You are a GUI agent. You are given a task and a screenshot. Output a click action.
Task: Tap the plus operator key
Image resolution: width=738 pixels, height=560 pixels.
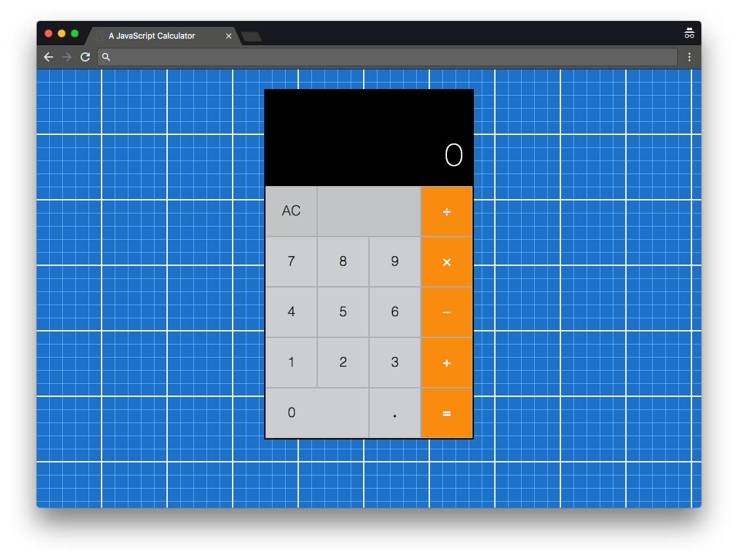point(446,363)
